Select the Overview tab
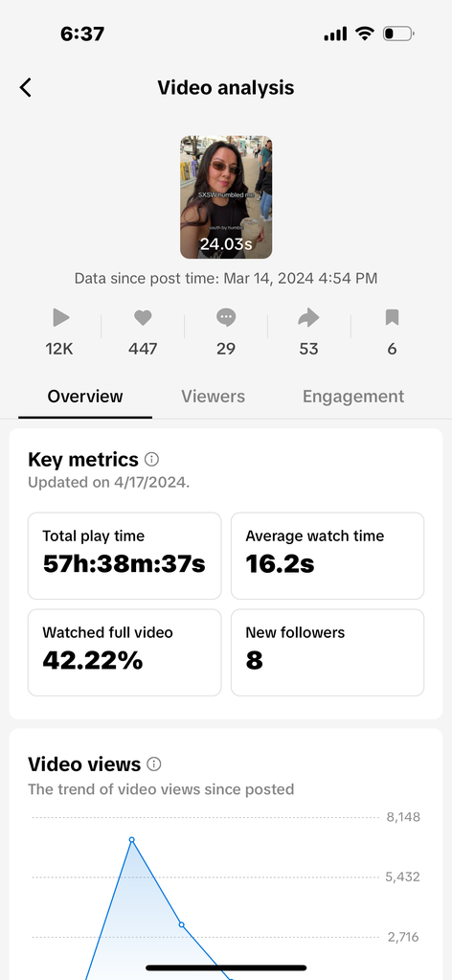 [x=85, y=397]
